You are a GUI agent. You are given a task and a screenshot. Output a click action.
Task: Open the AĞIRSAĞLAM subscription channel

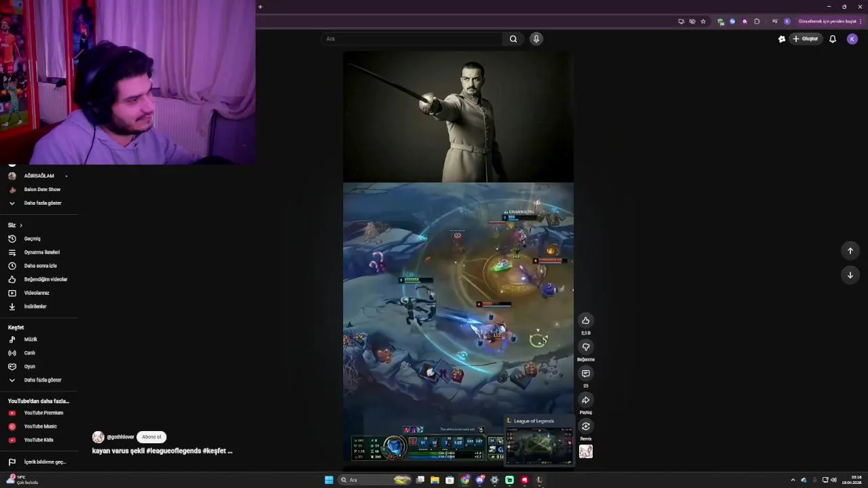click(39, 176)
